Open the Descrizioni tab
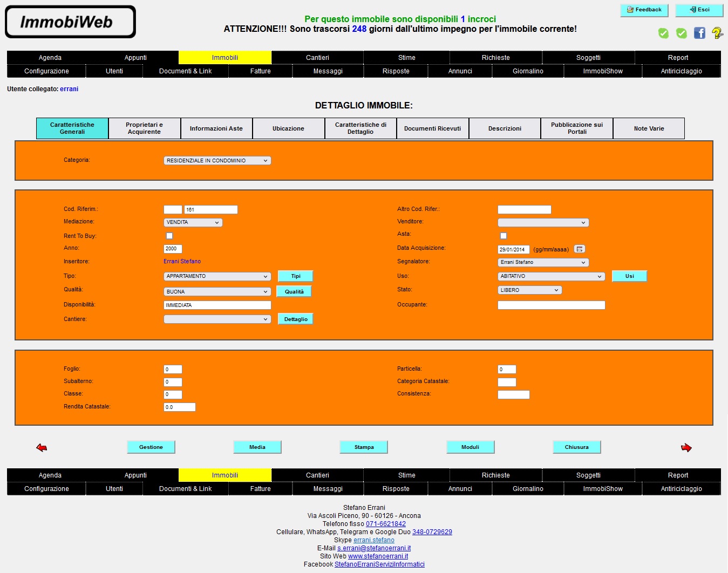Image resolution: width=728 pixels, height=573 pixels. pyautogui.click(x=505, y=128)
